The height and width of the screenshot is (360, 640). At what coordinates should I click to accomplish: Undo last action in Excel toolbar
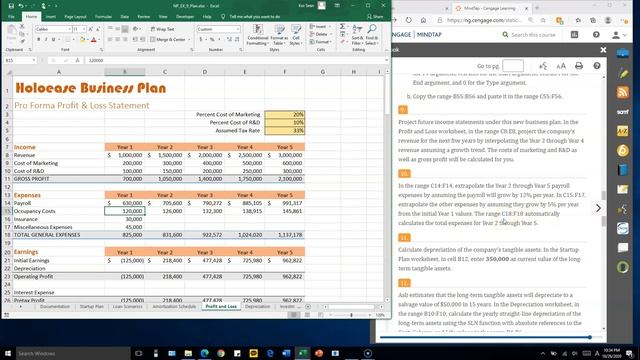[x=21, y=6]
